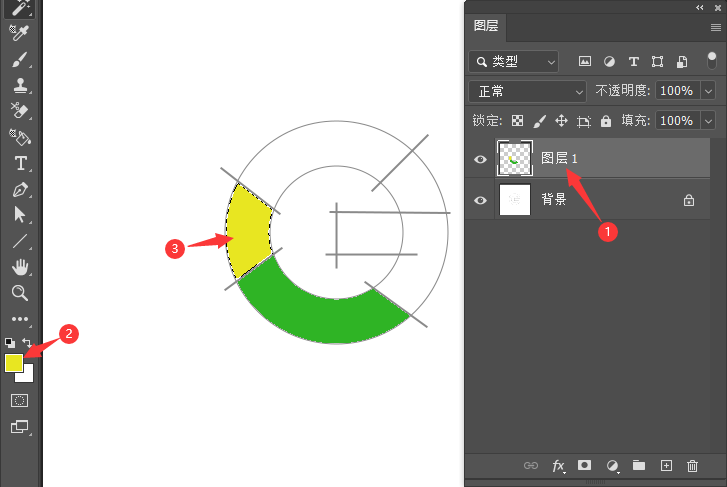Screen dimensions: 727x487
Task: Change the screen mode
Action: point(19,426)
